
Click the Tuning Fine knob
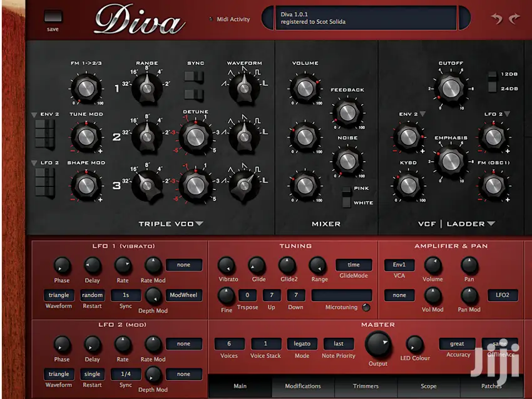click(227, 296)
